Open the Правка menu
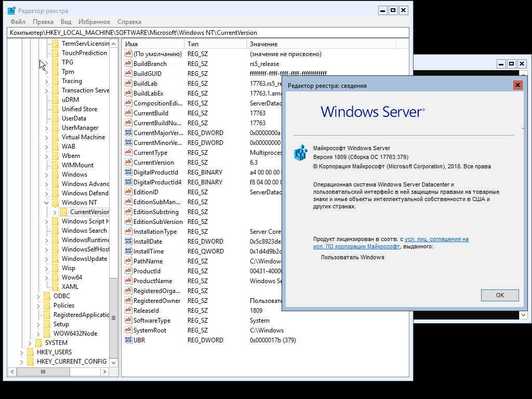Screen dimensions: 532x399 43,22
